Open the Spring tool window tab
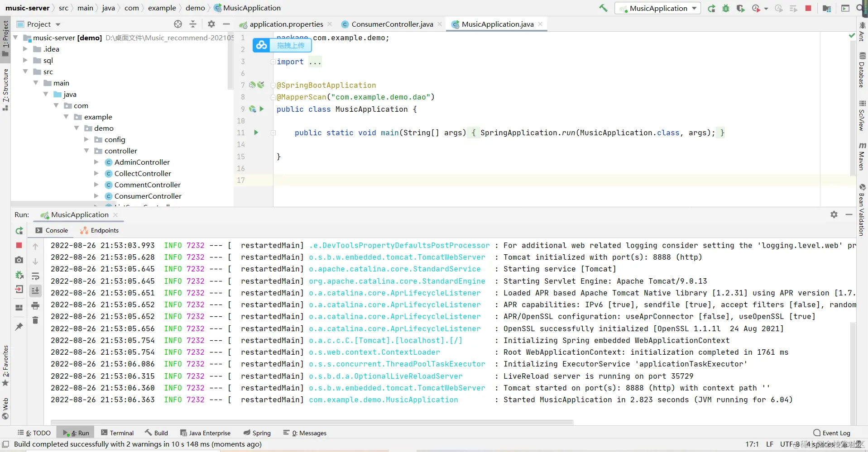The width and height of the screenshot is (868, 452). click(257, 433)
